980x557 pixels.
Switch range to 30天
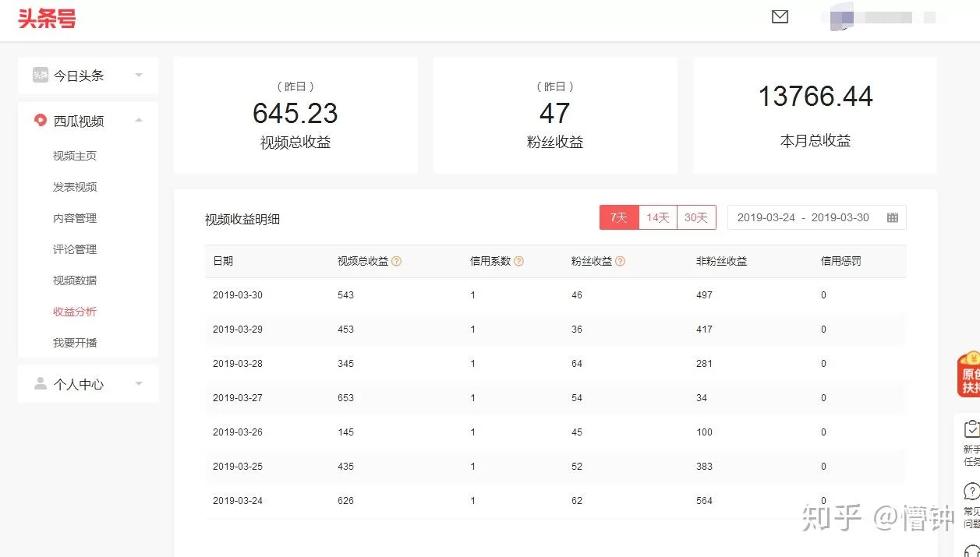pos(696,218)
